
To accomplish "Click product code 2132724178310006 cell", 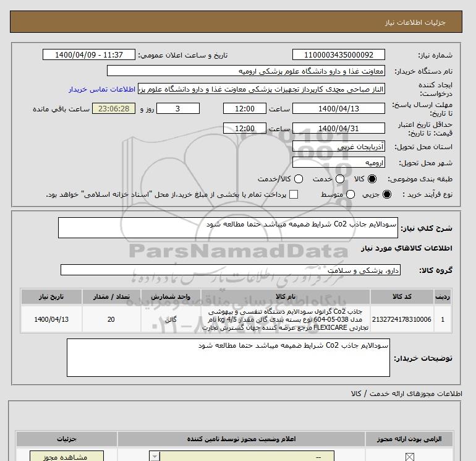I will point(402,319).
